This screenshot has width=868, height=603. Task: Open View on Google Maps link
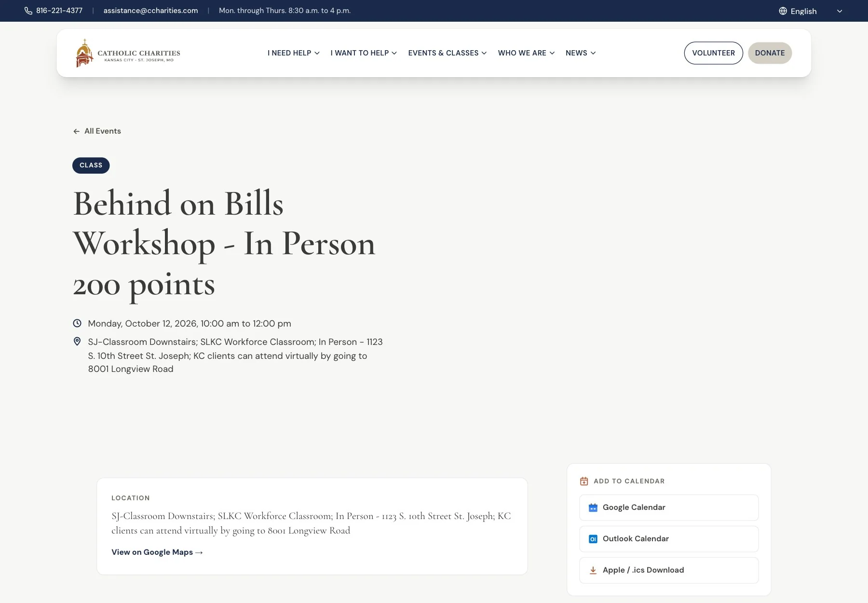157,552
